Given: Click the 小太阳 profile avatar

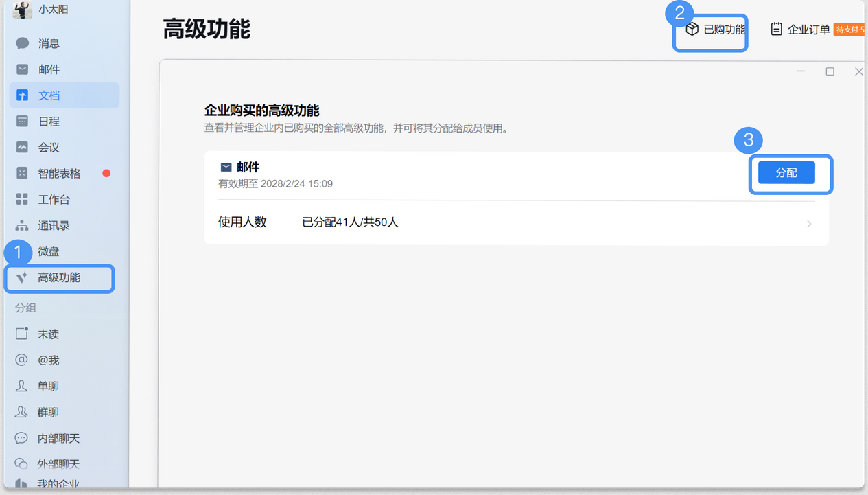Looking at the screenshot, I should [23, 10].
